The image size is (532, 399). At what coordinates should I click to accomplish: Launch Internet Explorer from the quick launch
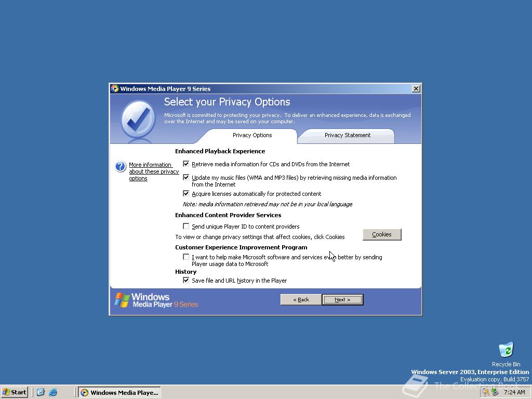(x=53, y=392)
